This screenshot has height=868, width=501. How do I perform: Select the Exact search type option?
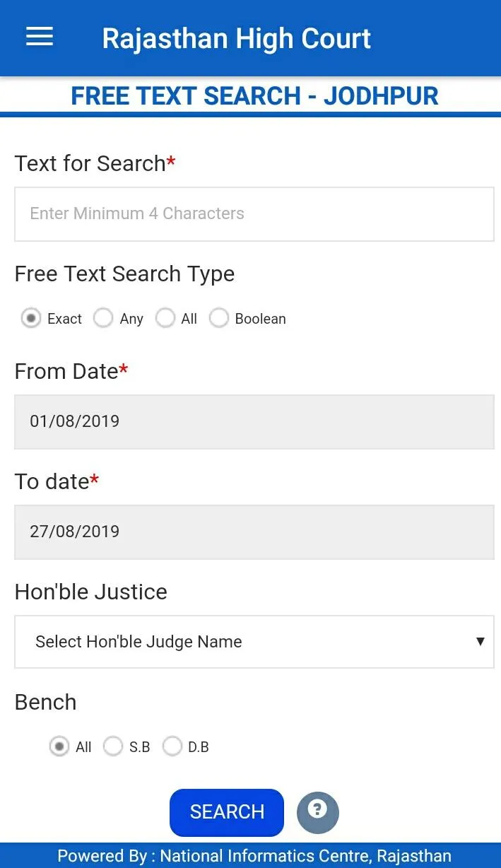click(x=30, y=318)
